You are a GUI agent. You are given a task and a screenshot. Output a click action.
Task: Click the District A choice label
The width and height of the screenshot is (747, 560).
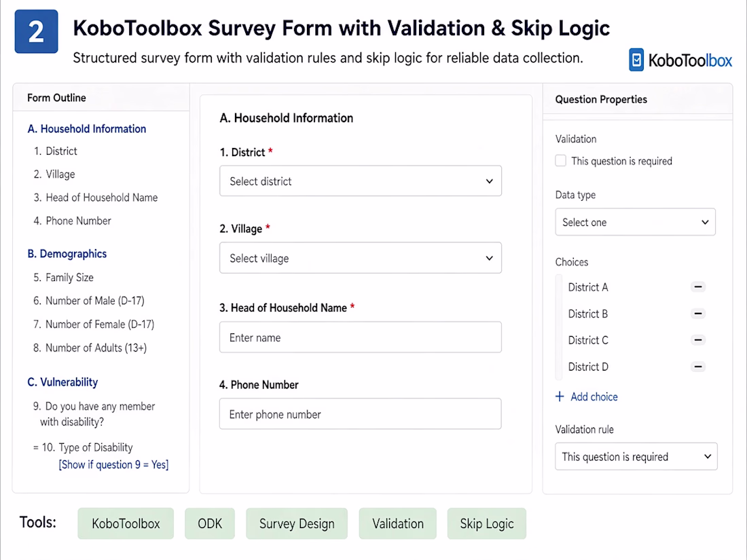coord(588,287)
